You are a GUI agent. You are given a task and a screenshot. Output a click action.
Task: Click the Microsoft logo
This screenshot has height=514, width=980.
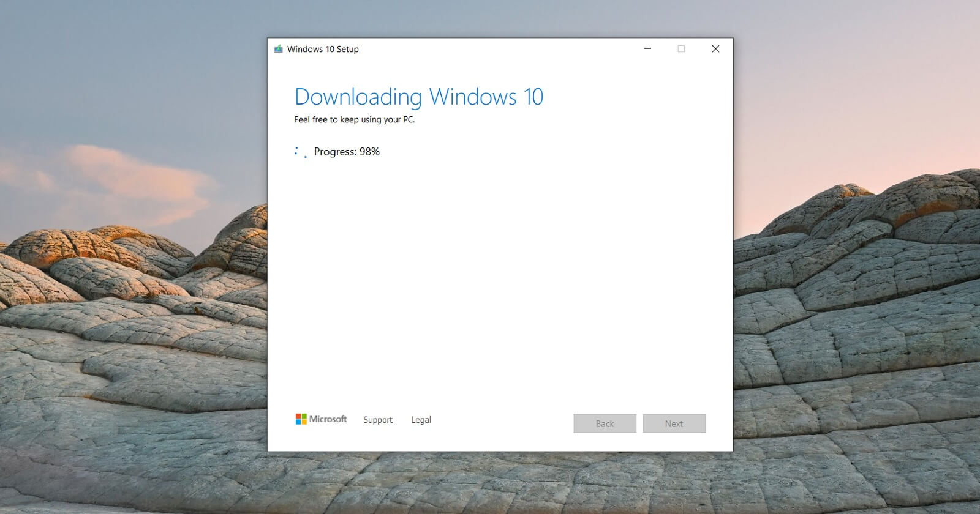[x=321, y=419]
